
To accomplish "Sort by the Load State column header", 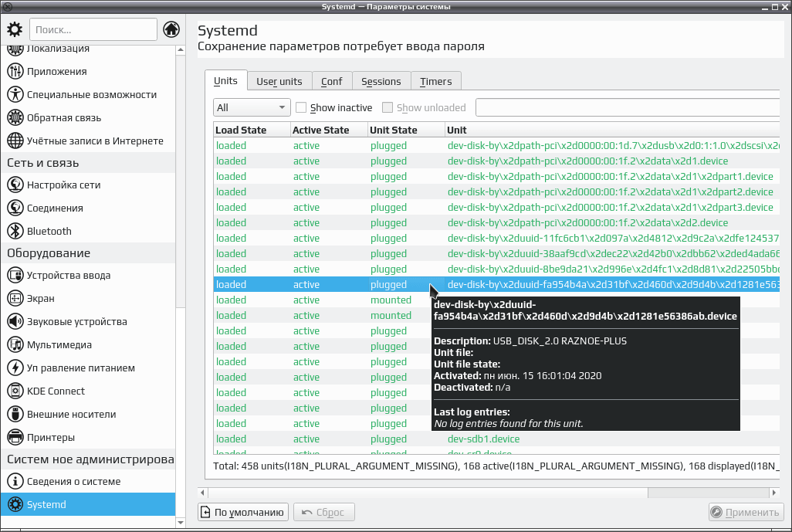I will click(x=252, y=130).
